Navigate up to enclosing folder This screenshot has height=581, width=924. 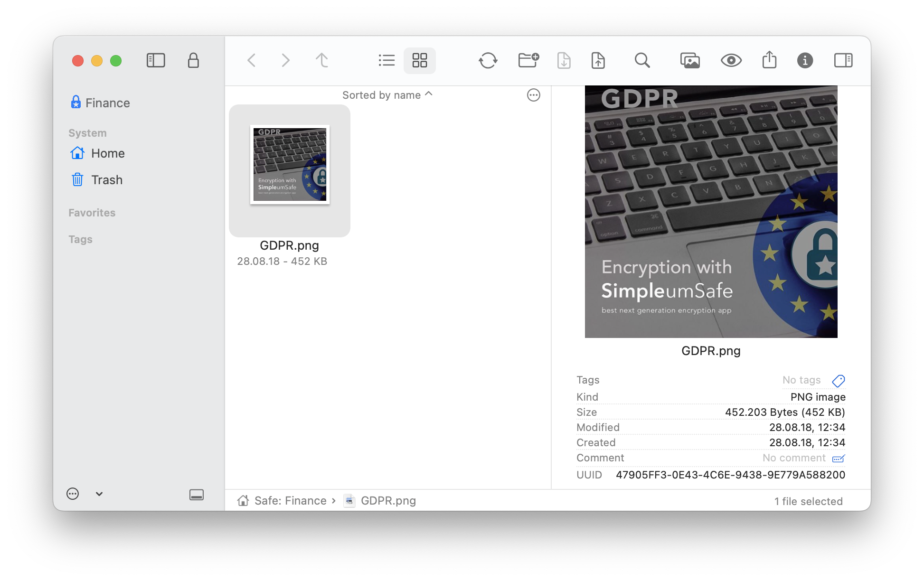322,60
